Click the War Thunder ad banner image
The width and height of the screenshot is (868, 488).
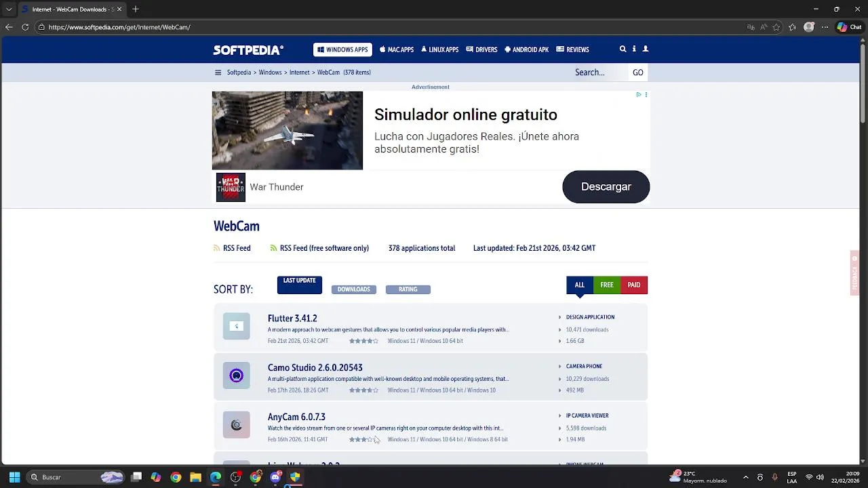click(288, 131)
